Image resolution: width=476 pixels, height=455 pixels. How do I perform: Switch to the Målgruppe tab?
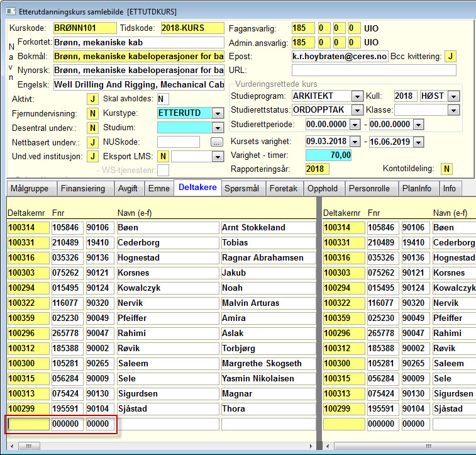coord(31,189)
